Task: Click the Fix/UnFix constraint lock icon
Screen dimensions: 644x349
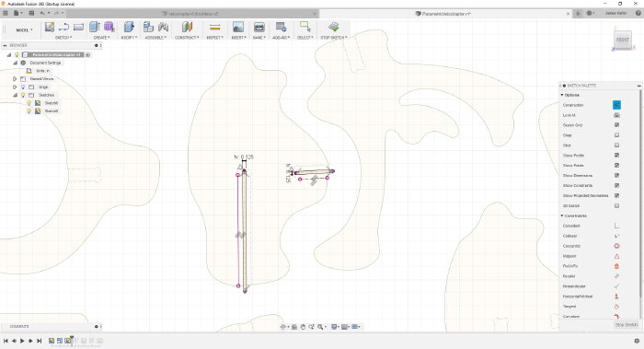Action: click(x=616, y=266)
